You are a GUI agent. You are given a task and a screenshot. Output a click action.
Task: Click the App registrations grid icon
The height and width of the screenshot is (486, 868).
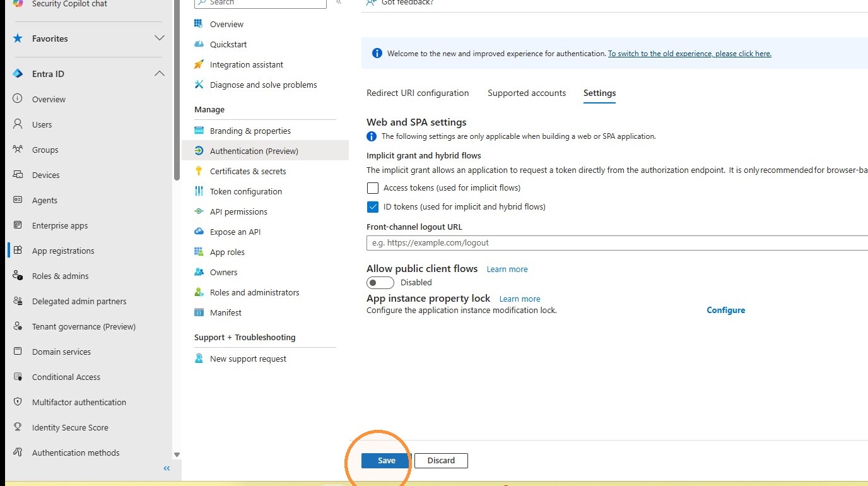18,251
